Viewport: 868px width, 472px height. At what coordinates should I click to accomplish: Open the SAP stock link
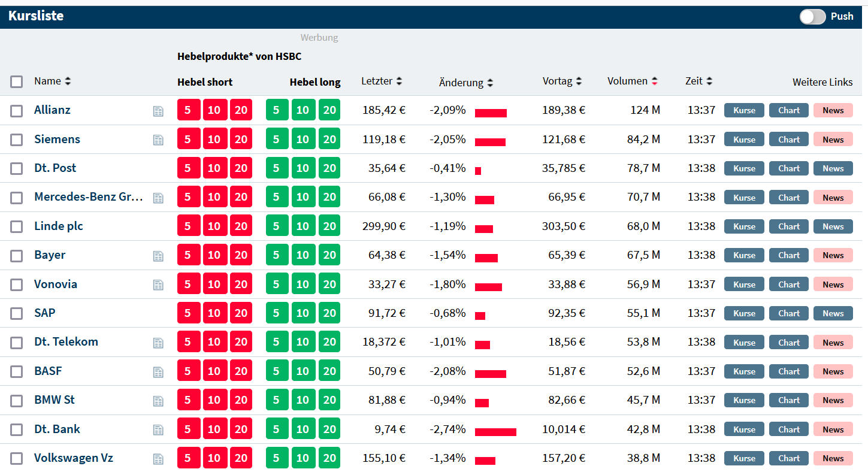pos(45,313)
